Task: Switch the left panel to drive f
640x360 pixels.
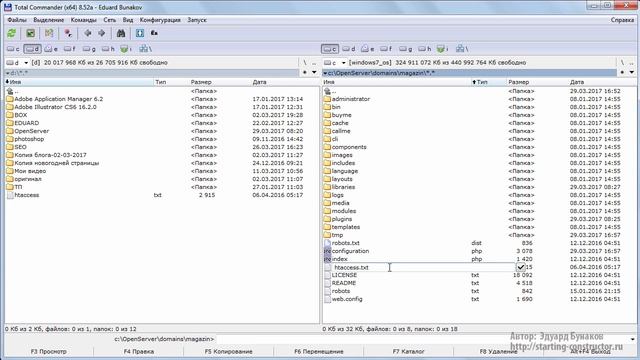Action: tap(70, 49)
